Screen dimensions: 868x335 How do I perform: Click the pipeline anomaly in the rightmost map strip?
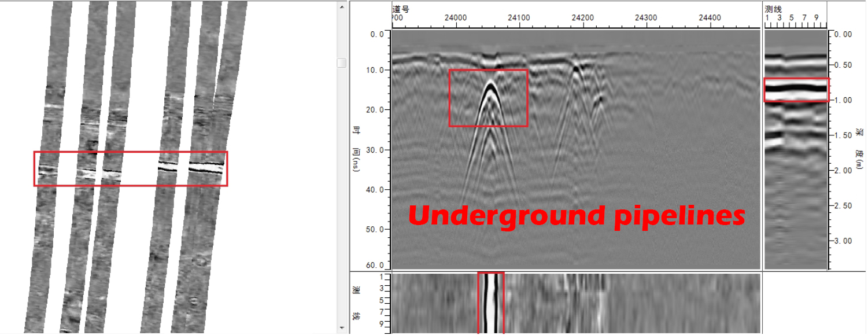tap(206, 168)
